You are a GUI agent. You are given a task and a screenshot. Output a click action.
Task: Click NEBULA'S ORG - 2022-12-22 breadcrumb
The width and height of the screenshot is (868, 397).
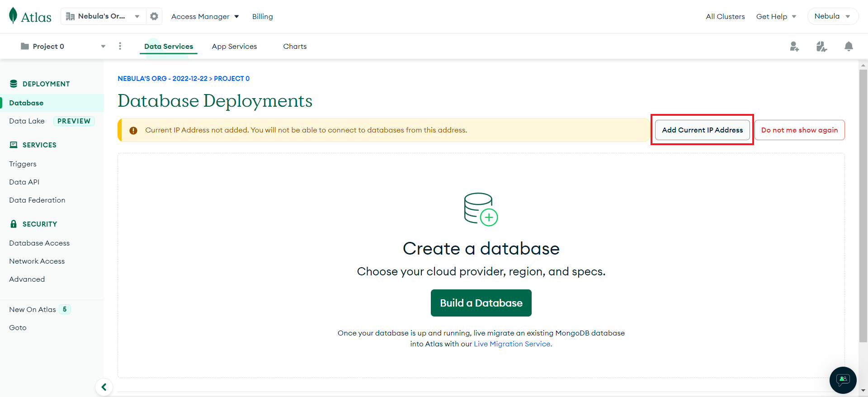pyautogui.click(x=162, y=78)
